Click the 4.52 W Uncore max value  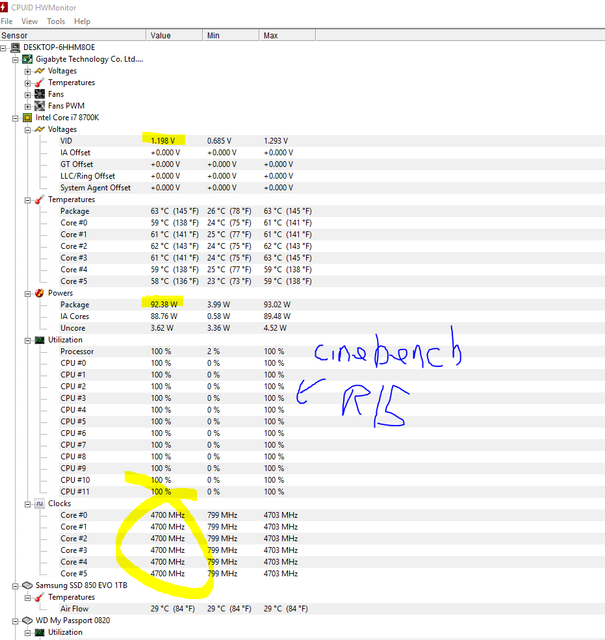pyautogui.click(x=275, y=328)
